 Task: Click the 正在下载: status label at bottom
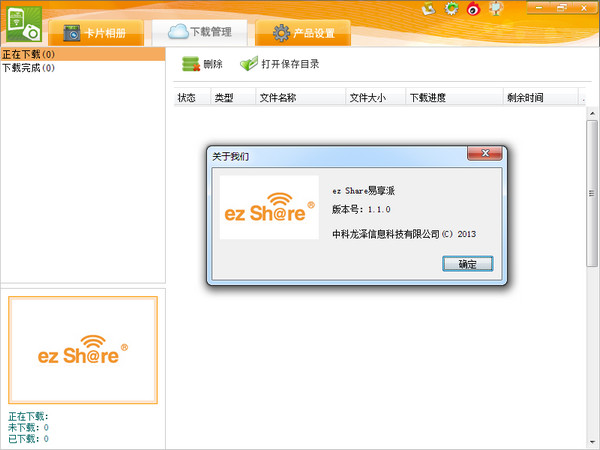pyautogui.click(x=28, y=416)
